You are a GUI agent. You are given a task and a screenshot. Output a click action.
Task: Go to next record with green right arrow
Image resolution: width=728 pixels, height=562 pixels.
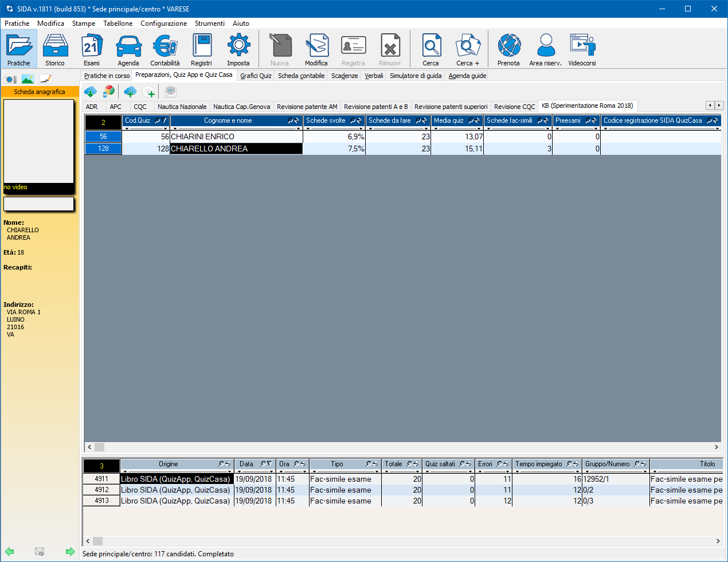tap(70, 552)
